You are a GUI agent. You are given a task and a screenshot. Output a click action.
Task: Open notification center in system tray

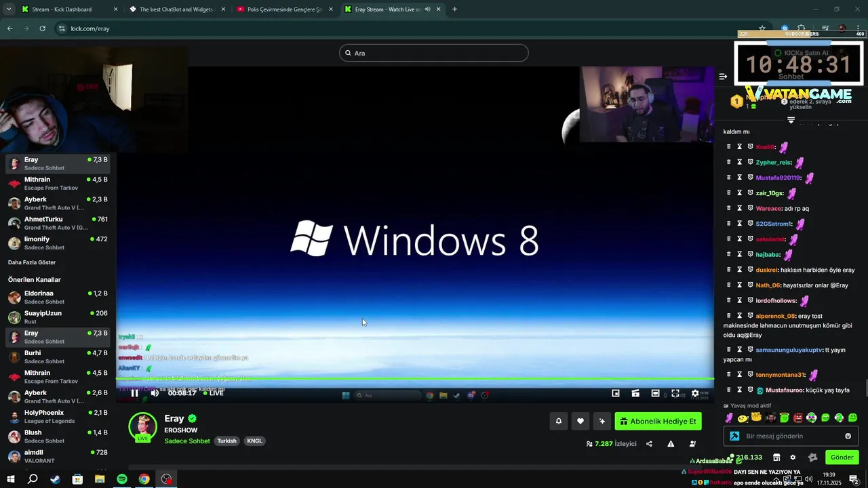tap(854, 479)
